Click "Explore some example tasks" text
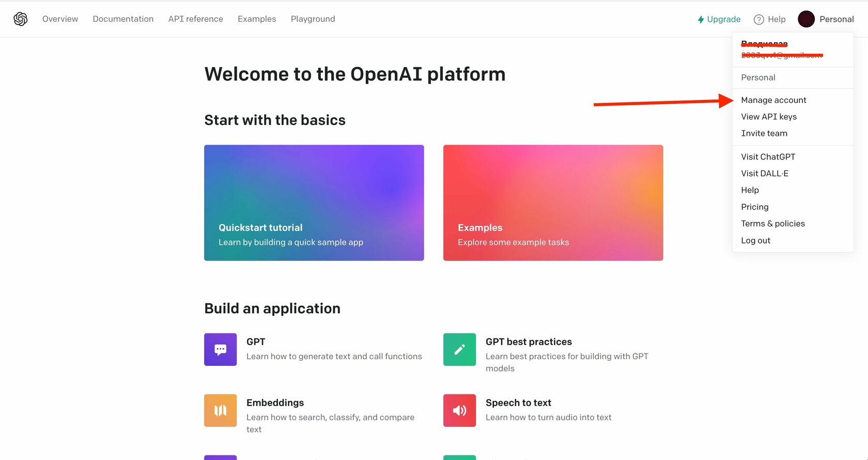The image size is (868, 460). click(513, 242)
